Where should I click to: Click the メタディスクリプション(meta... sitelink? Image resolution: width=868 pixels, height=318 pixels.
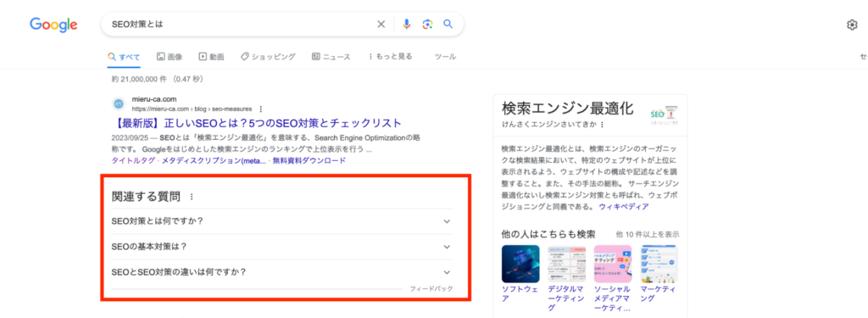pyautogui.click(x=214, y=160)
